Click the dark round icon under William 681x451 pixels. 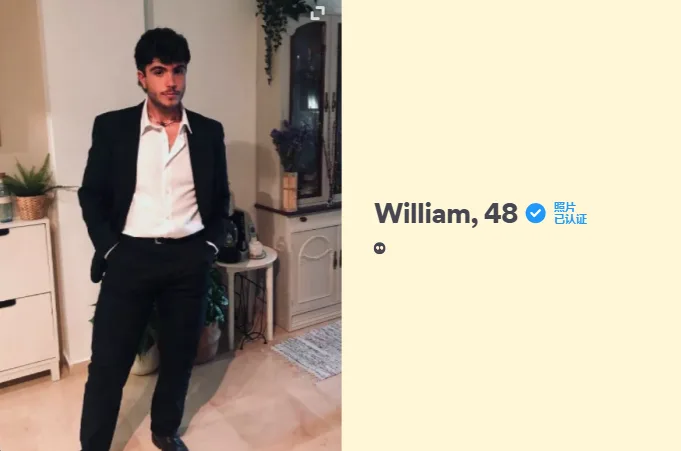[380, 248]
